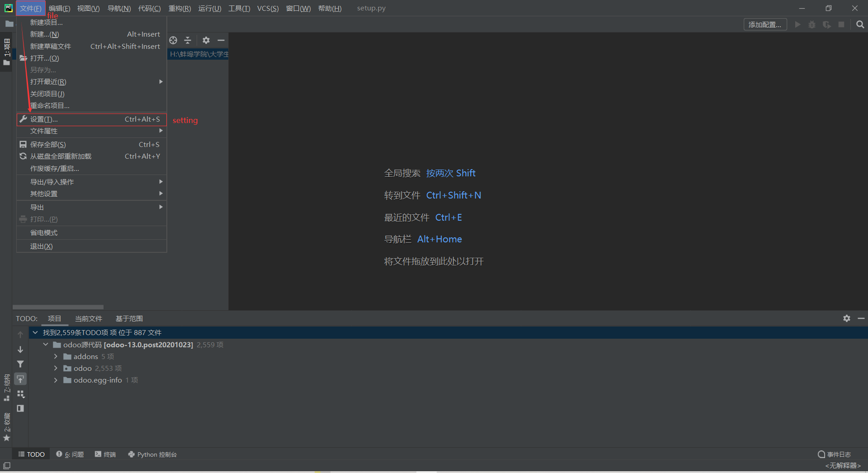
Task: Click the Debug bug icon
Action: point(812,24)
